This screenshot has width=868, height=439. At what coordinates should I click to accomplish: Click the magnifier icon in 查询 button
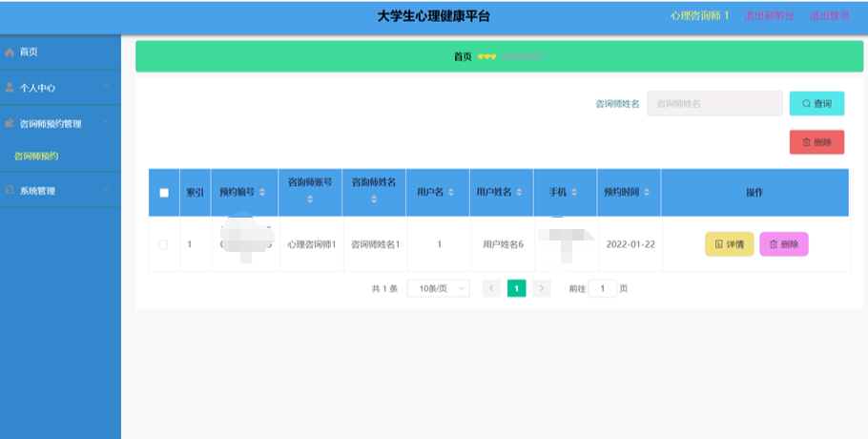click(x=806, y=103)
